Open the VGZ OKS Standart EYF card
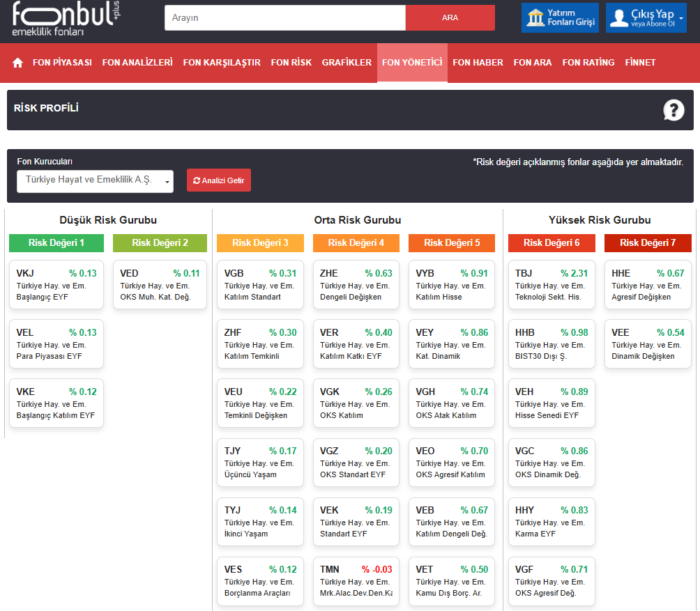Viewport: 700px width, 611px height. point(356,463)
